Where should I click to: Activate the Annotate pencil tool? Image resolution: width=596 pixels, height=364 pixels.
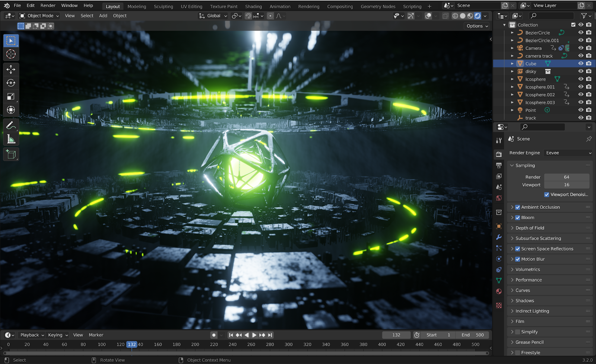click(x=11, y=125)
